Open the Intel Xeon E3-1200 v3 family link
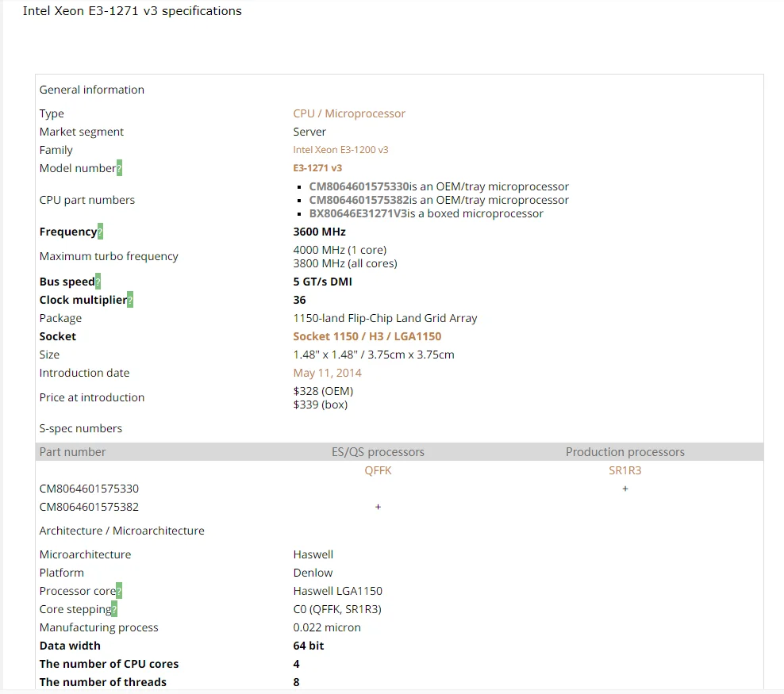 (x=340, y=150)
